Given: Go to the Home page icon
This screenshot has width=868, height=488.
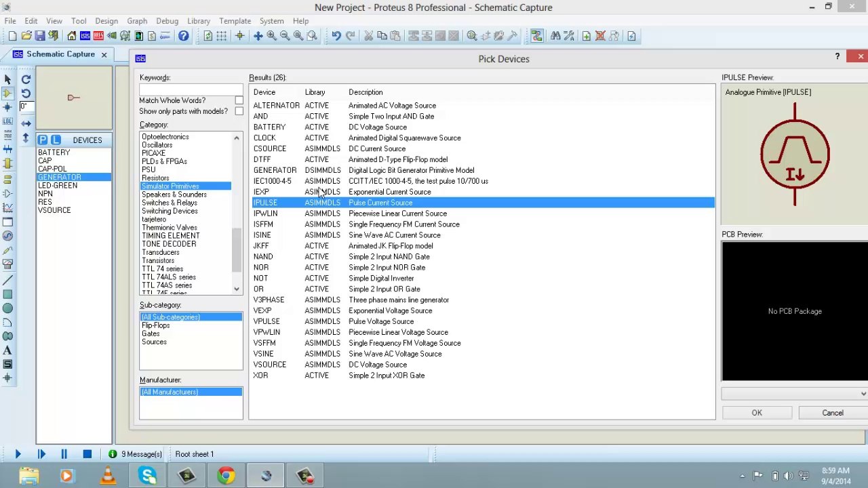Looking at the screenshot, I should [x=71, y=36].
